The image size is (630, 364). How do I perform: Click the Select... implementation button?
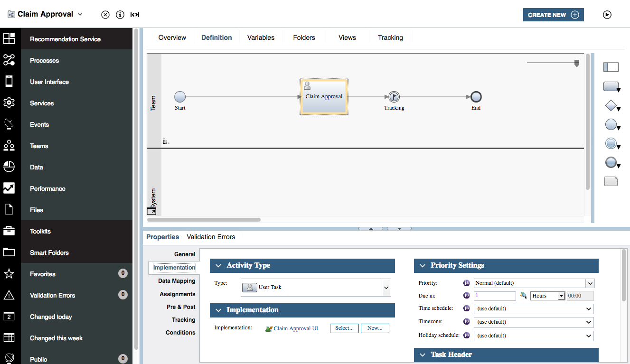click(x=344, y=328)
